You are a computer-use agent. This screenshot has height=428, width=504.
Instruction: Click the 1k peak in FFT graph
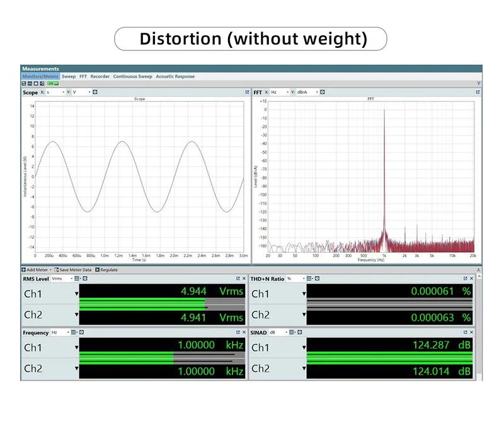pyautogui.click(x=384, y=126)
